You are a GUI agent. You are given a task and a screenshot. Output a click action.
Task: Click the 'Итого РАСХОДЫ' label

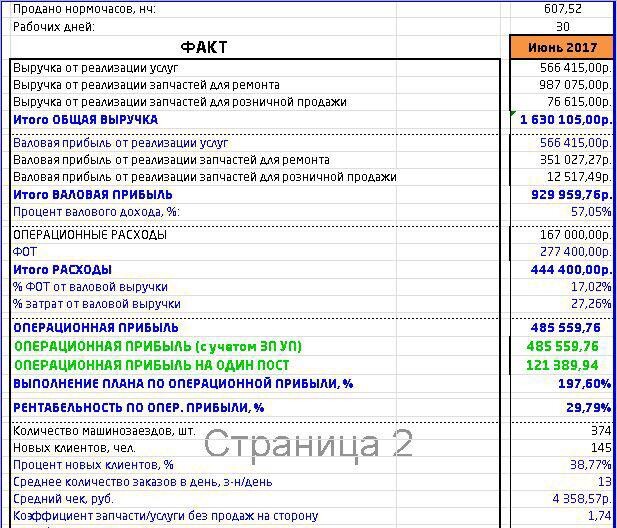tap(62, 270)
